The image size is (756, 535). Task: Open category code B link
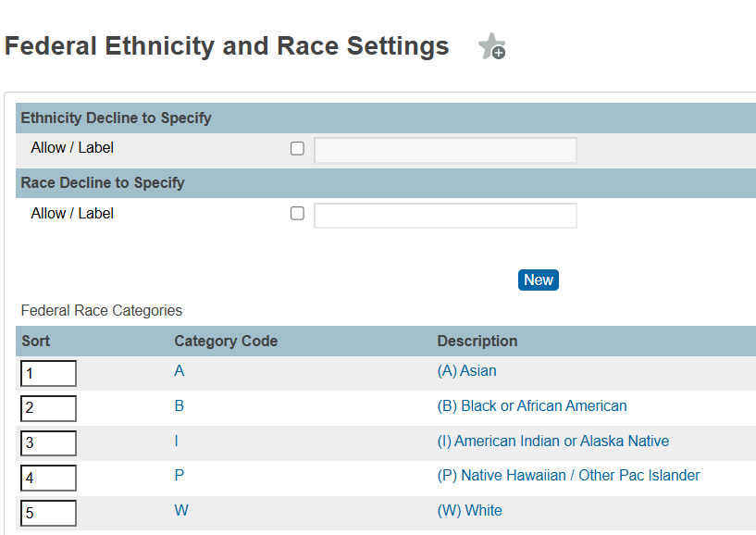point(180,406)
